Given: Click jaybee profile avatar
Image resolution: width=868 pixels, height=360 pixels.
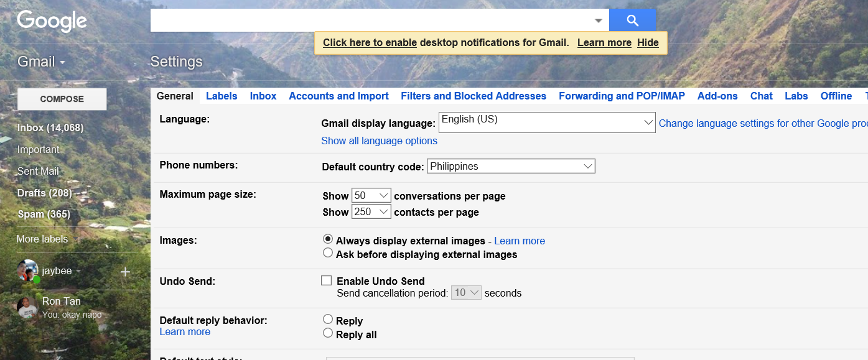Looking at the screenshot, I should click(28, 271).
